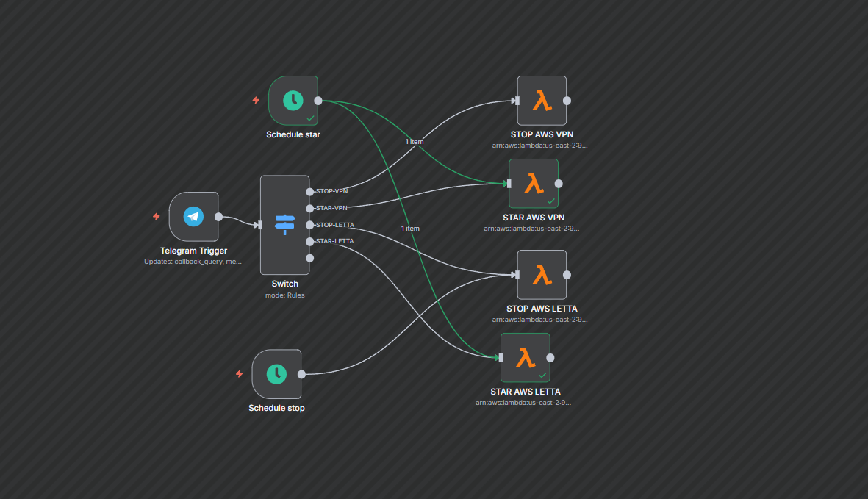This screenshot has width=868, height=499.
Task: Click the STOP-VPN output port on Switch
Action: [x=310, y=191]
